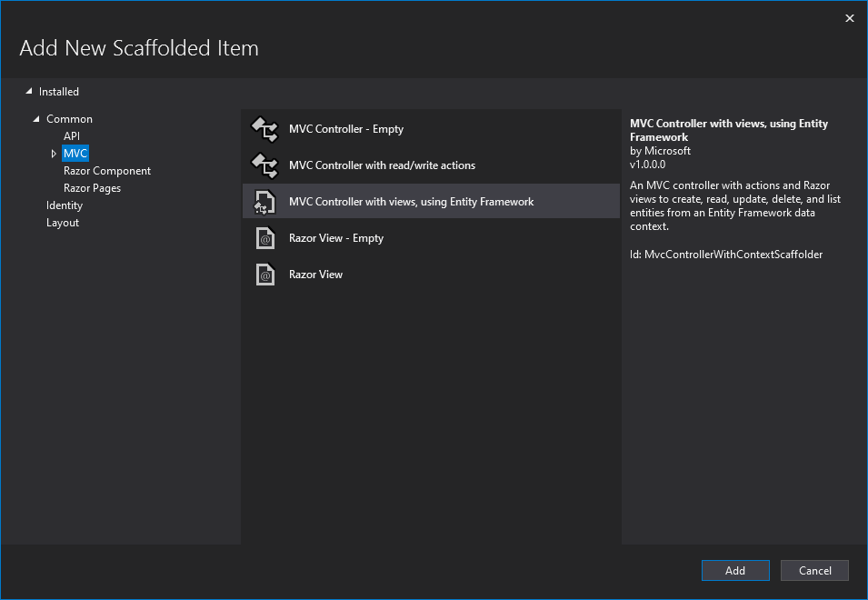Close the Add New Scaffolded Item dialog
This screenshot has height=600, width=868.
tap(850, 18)
